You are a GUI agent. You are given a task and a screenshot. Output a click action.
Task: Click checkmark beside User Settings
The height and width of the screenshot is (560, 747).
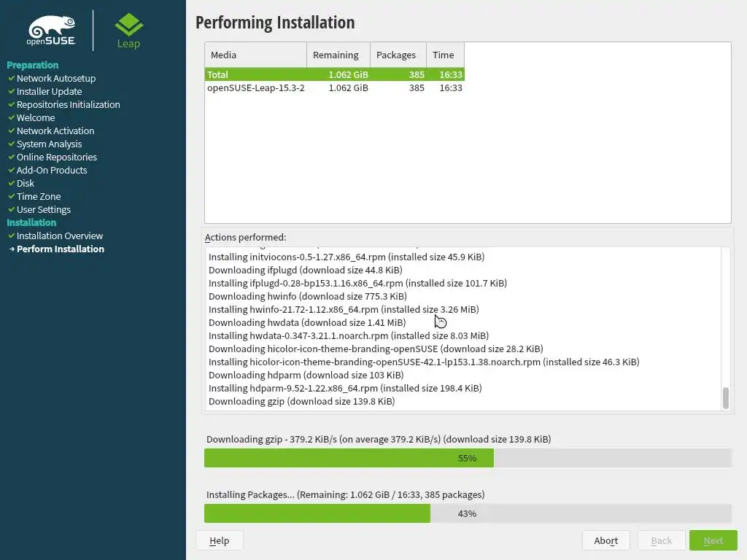12,209
